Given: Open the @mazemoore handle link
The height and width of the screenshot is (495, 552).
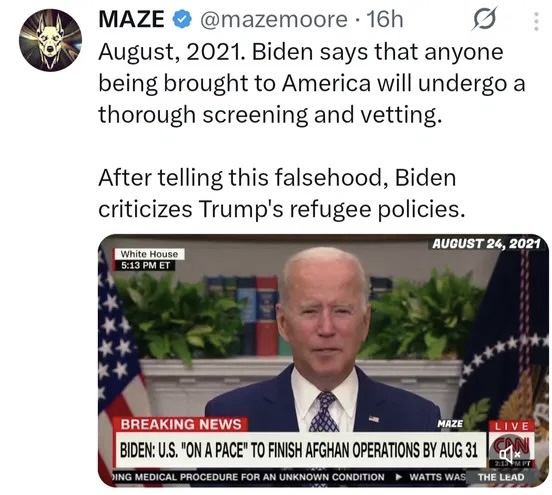Looking at the screenshot, I should pos(274,19).
